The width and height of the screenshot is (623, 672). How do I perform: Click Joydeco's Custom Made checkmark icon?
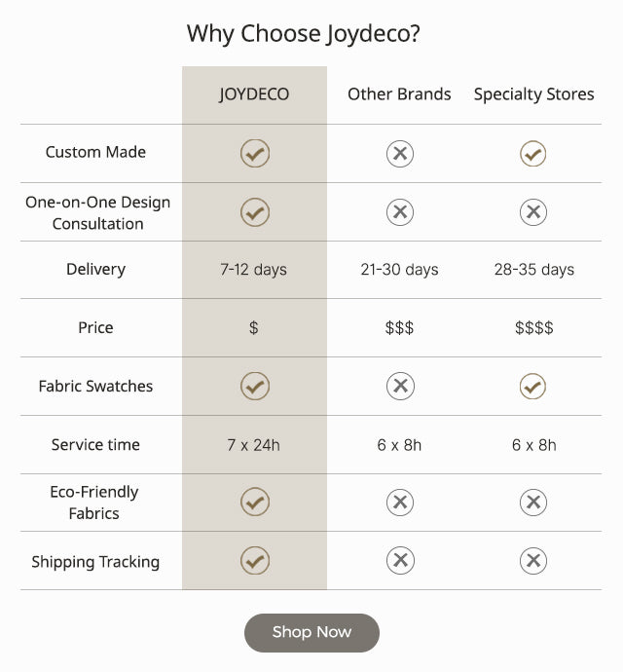tap(254, 153)
